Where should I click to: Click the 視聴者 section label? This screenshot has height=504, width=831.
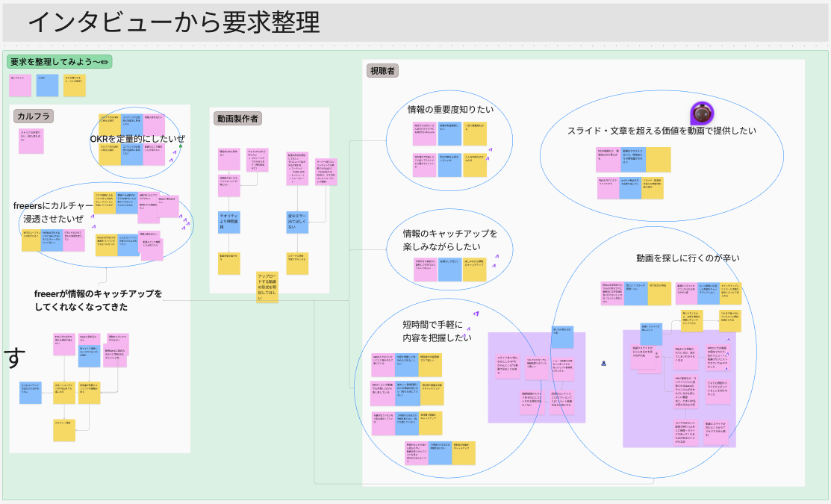coord(381,70)
